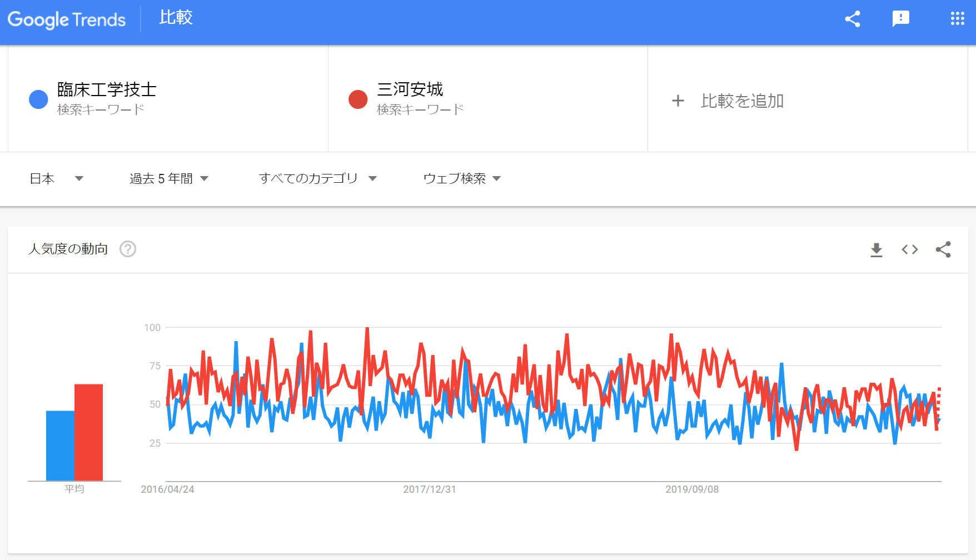Open the help icon beside 人気度の動向
The width and height of the screenshot is (976, 560).
click(128, 249)
